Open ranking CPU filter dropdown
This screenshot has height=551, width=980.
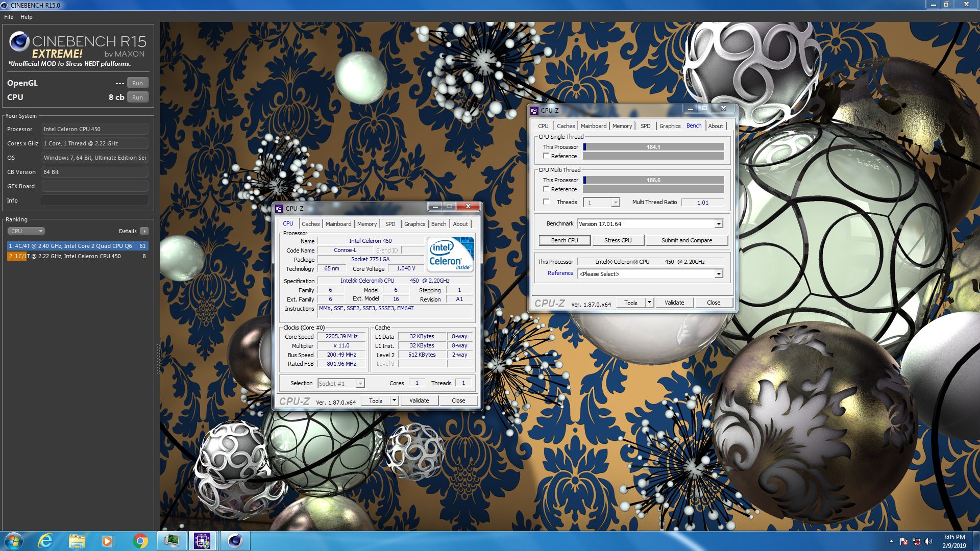pyautogui.click(x=27, y=231)
